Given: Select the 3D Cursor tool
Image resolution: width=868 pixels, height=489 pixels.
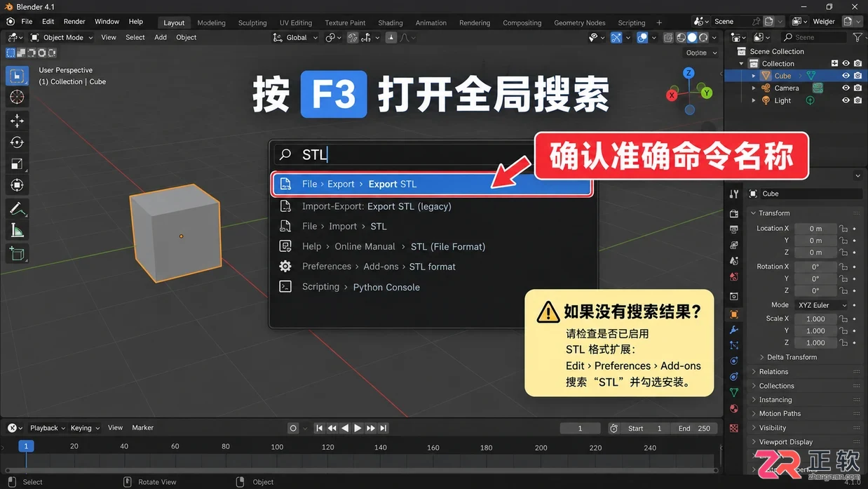Looking at the screenshot, I should 17,98.
